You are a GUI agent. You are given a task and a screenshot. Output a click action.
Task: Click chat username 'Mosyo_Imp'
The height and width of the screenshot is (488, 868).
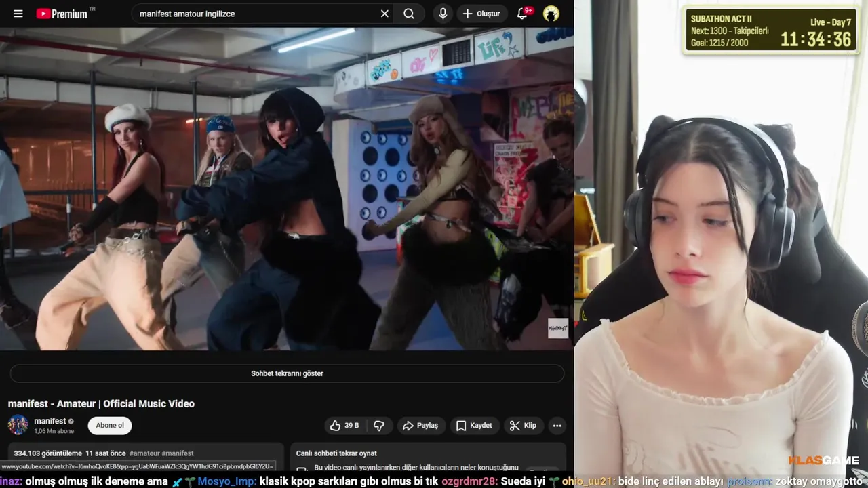click(226, 481)
